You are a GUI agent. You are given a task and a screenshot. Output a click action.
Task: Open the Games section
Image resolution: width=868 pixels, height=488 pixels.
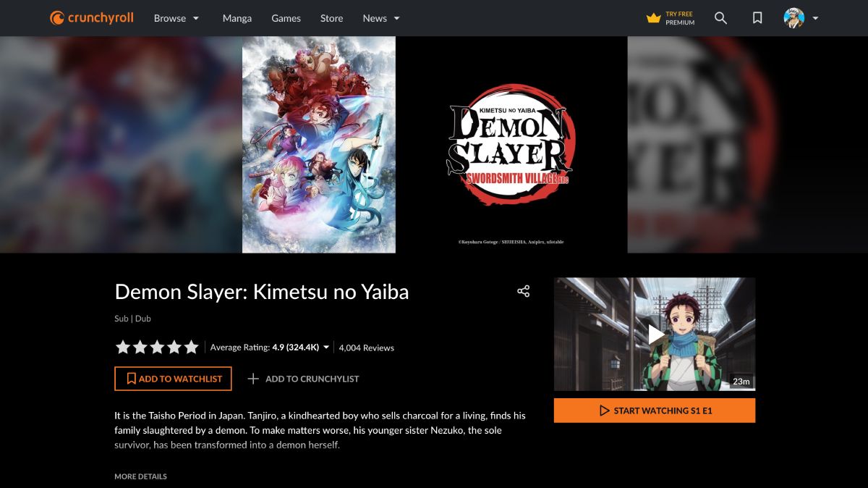286,18
